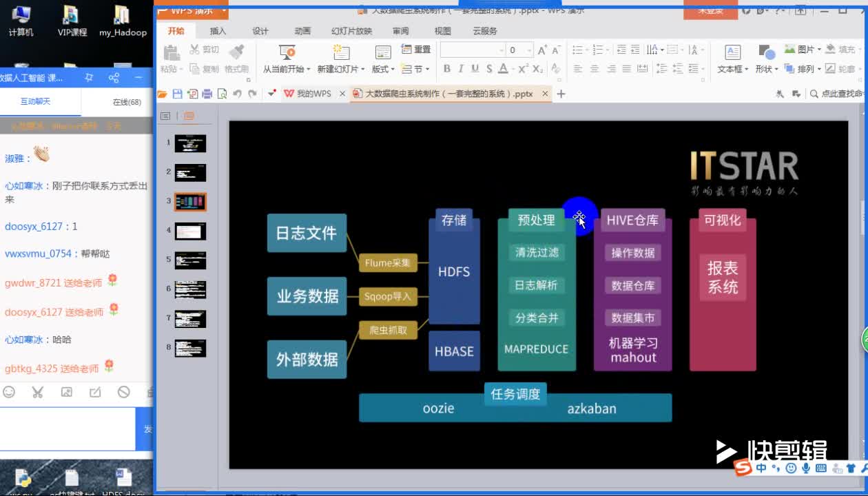Image resolution: width=868 pixels, height=496 pixels.
Task: Open the Layout (版式) dropdown
Action: pyautogui.click(x=383, y=69)
